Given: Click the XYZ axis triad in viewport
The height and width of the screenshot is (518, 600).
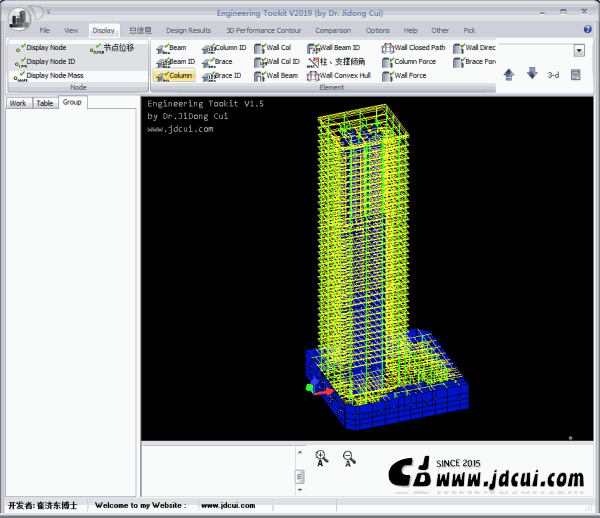Looking at the screenshot, I should pyautogui.click(x=318, y=387).
